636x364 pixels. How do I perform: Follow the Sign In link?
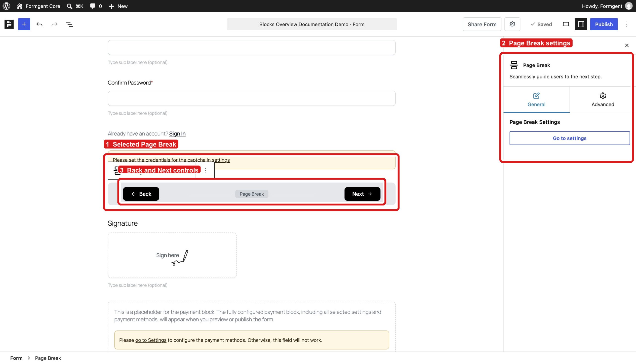pos(177,134)
